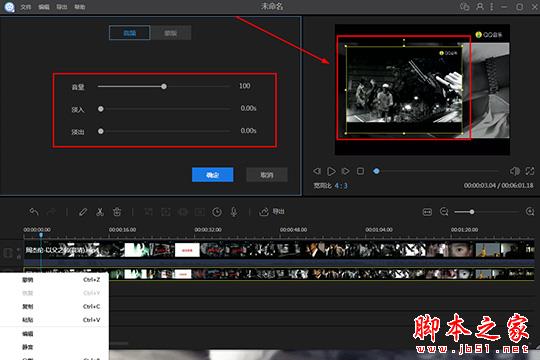
Task: Undo with the curved arrow toolbar icon
Action: [x=34, y=212]
